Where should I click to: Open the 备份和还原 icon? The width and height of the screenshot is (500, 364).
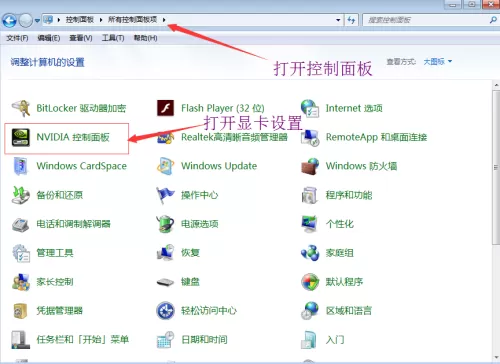point(21,195)
